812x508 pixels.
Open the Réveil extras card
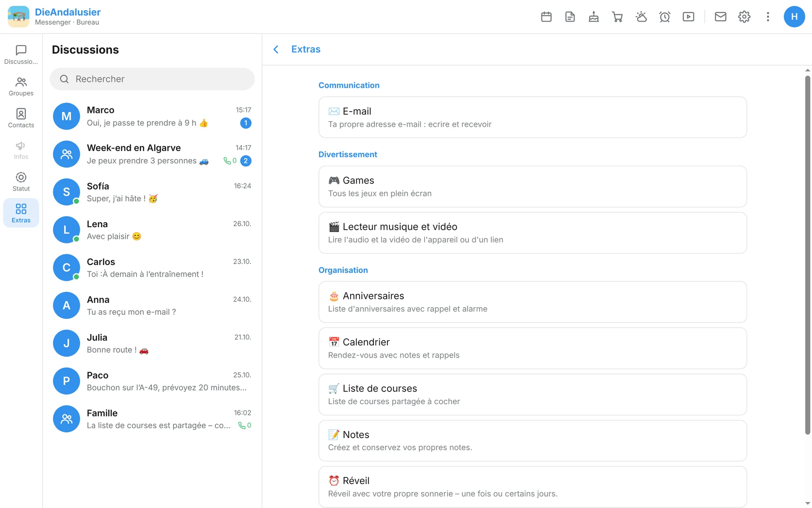coord(532,487)
